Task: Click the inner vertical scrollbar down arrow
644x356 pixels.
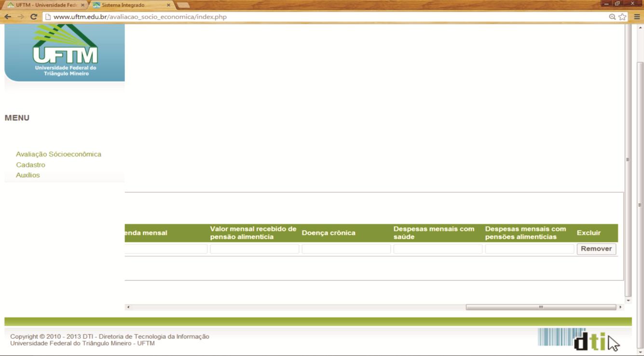Action: point(628,301)
